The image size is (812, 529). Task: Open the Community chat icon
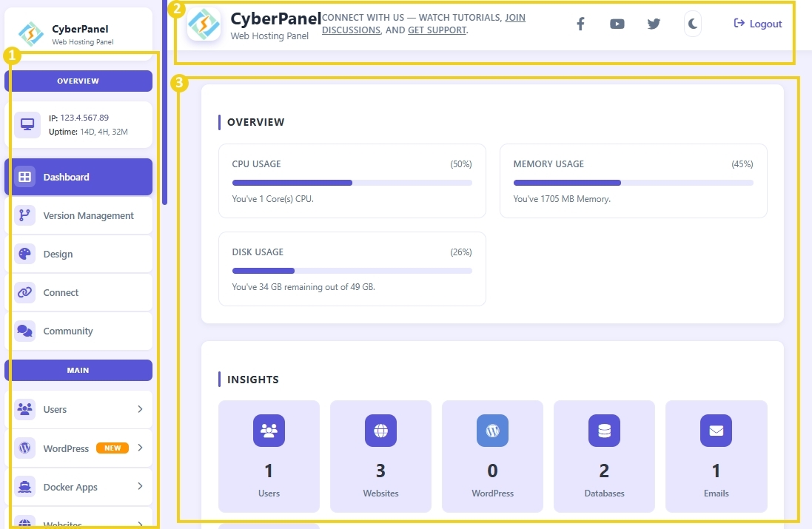click(24, 331)
